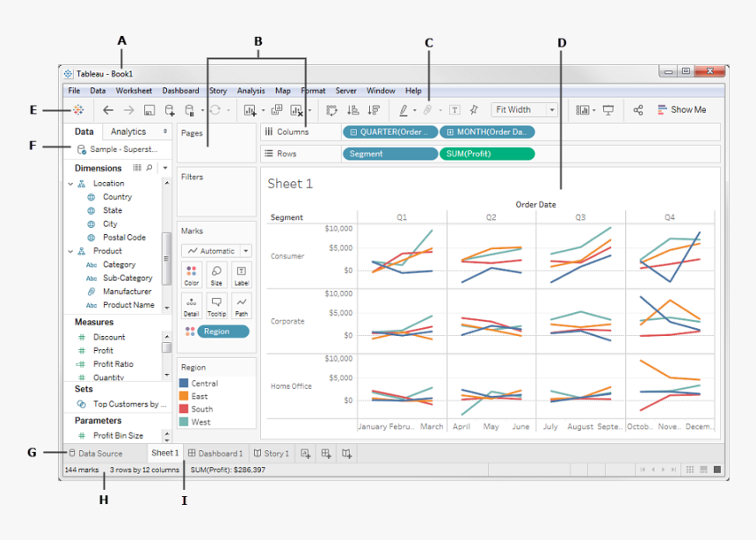Click the Undo back arrow

point(108,110)
